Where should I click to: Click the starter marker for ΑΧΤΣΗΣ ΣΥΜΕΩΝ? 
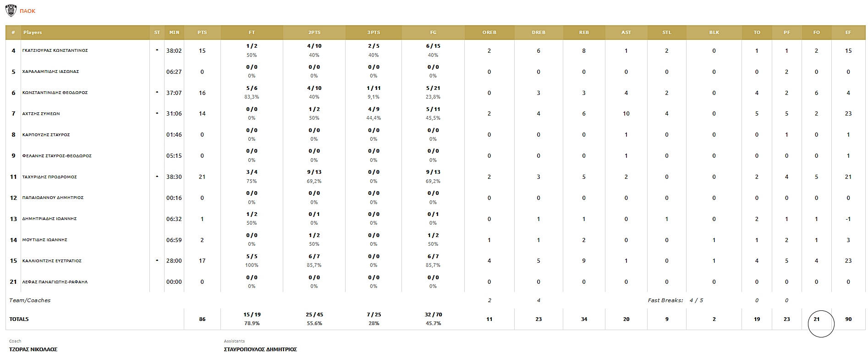[157, 113]
